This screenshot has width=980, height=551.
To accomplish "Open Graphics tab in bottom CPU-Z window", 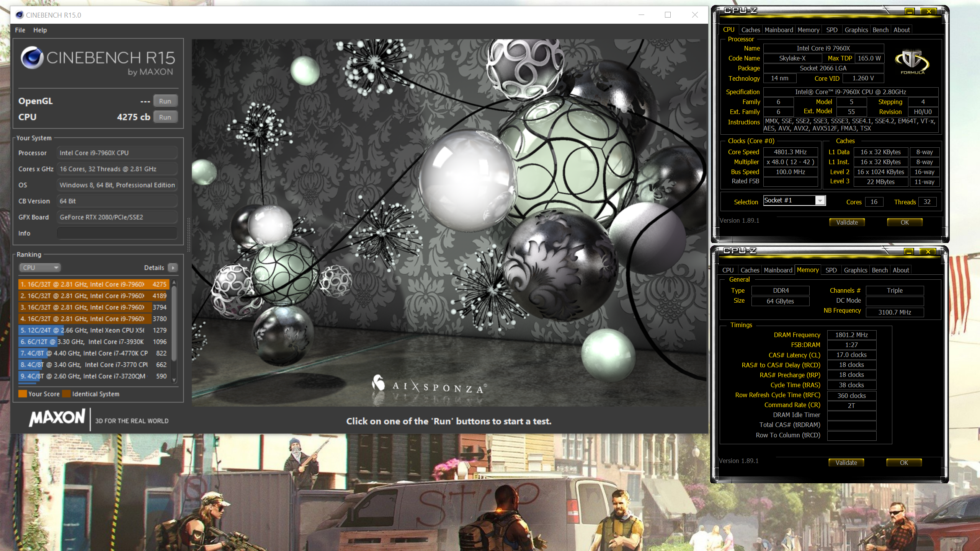I will point(855,270).
